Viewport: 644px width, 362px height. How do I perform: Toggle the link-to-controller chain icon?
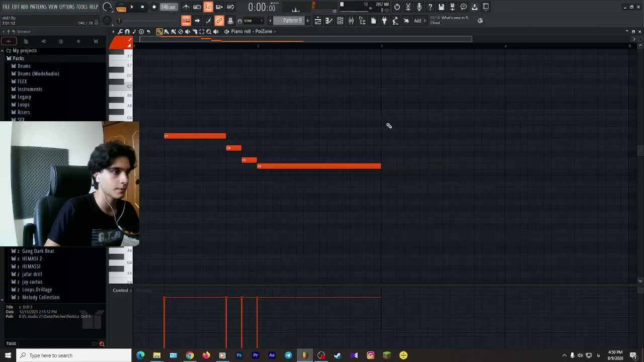[x=219, y=21]
